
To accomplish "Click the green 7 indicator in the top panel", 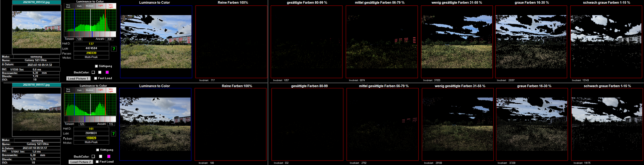I will 114,49.
